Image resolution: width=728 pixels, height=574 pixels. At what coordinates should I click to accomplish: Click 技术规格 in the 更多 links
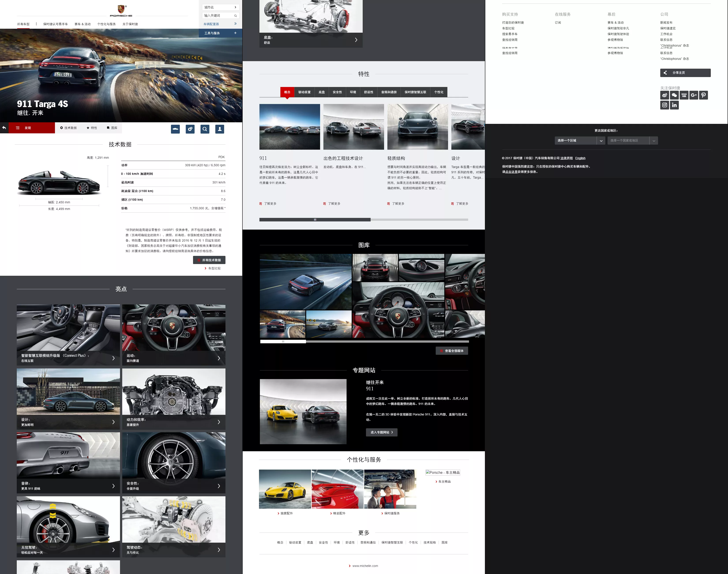pos(430,542)
